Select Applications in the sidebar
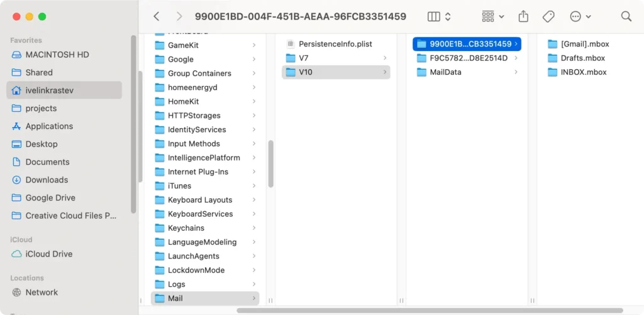644x315 pixels. (x=49, y=126)
